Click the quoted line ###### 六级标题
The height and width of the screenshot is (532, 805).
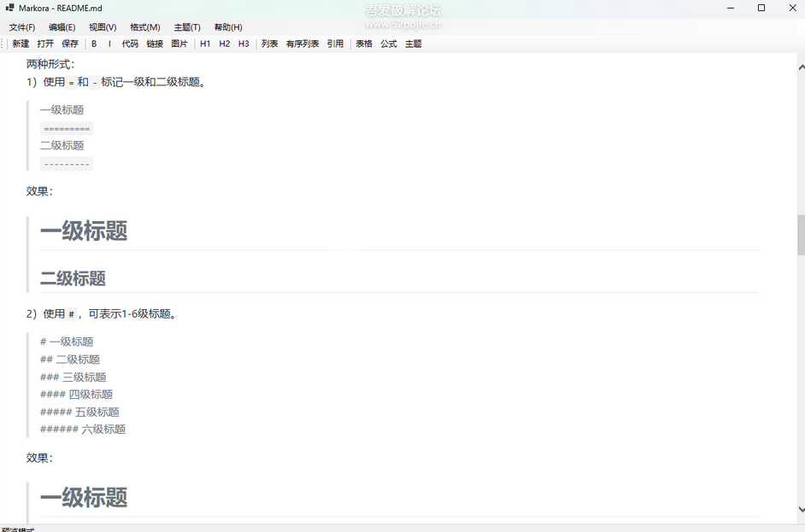83,430
